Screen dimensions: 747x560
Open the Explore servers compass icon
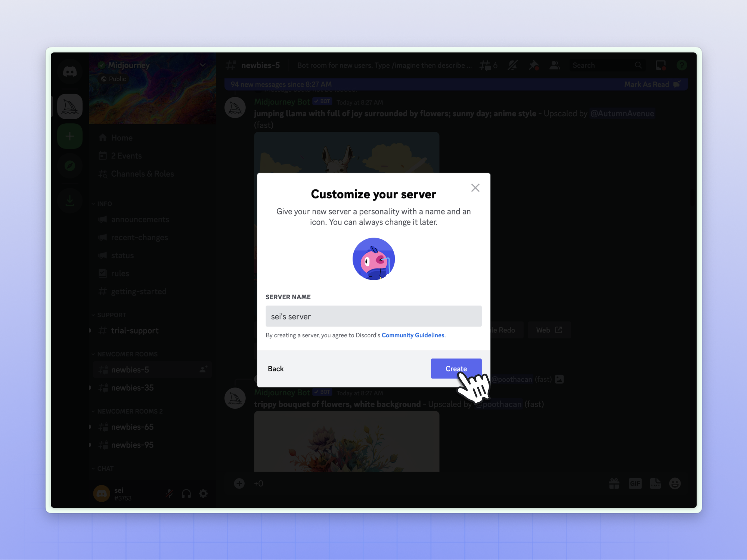click(x=70, y=165)
